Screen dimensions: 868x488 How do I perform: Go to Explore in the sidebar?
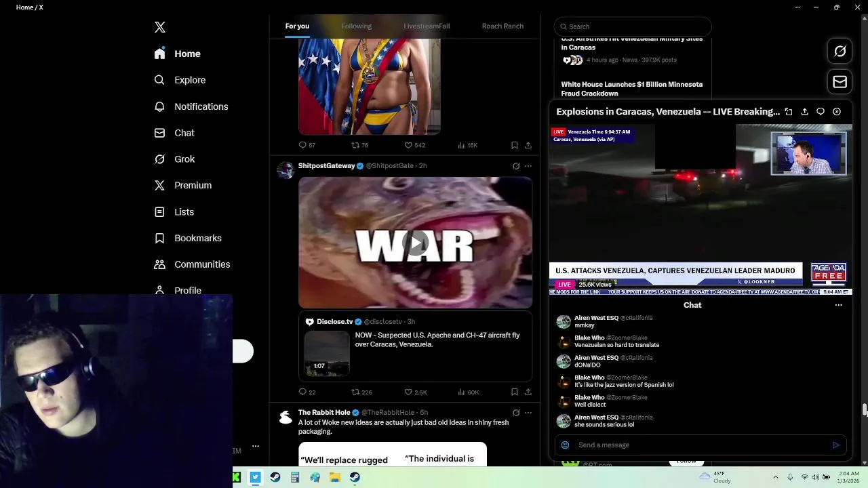(180, 80)
